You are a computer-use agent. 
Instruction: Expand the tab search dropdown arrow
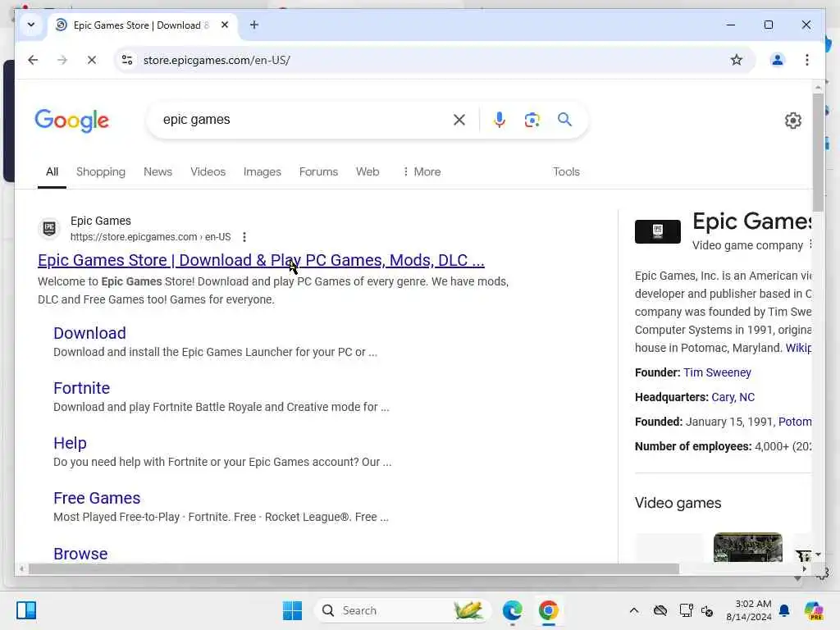click(31, 25)
